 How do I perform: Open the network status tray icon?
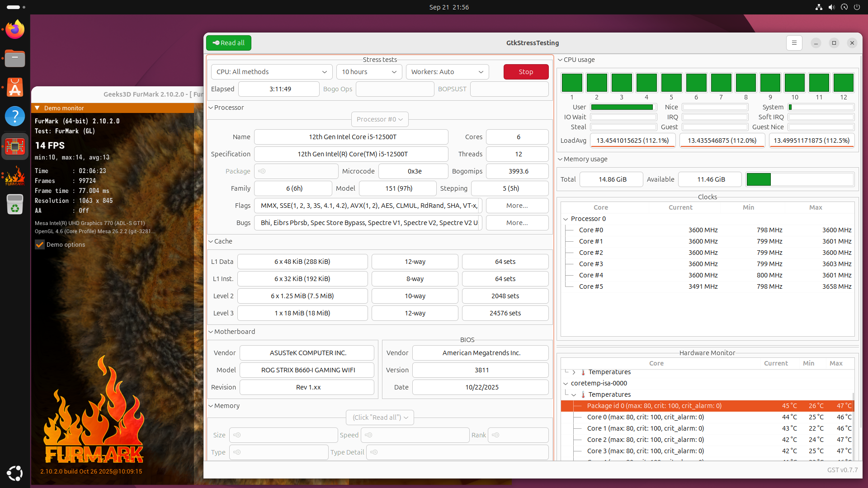(819, 7)
